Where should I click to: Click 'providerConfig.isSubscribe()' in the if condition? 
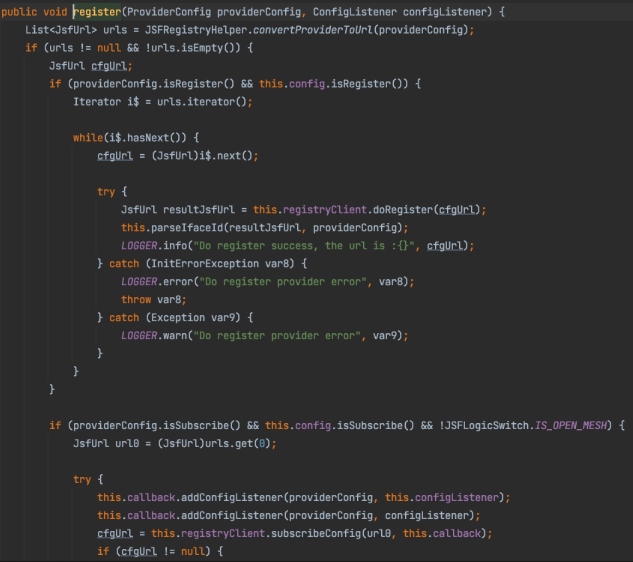point(157,426)
